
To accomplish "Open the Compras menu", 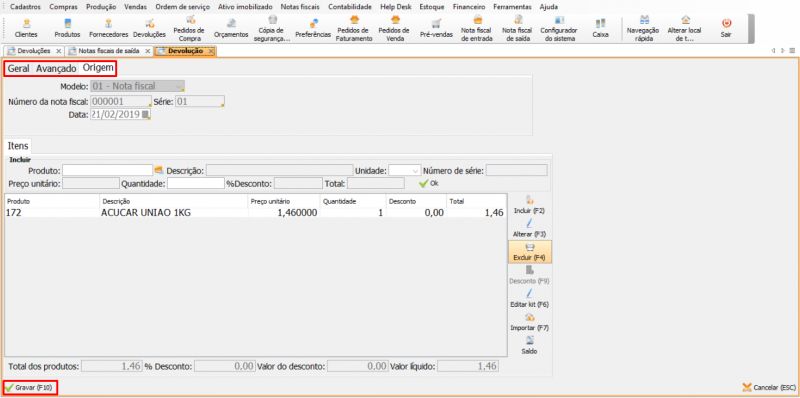I will 63,7.
